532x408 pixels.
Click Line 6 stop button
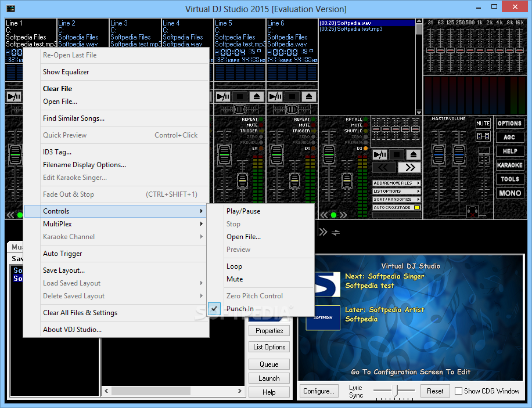[292, 97]
